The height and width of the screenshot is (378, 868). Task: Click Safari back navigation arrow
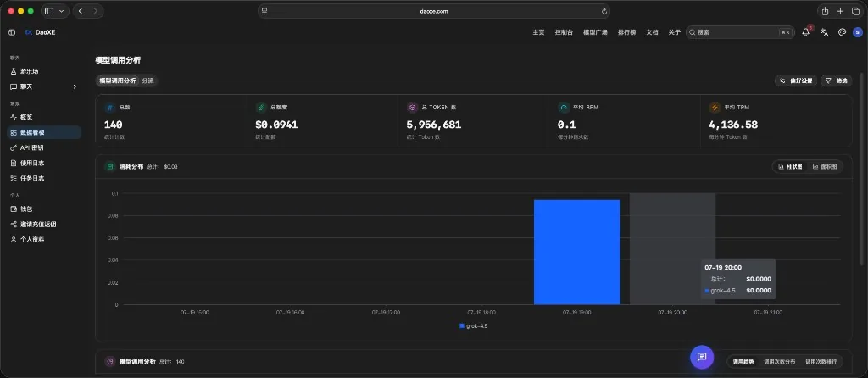pyautogui.click(x=81, y=11)
